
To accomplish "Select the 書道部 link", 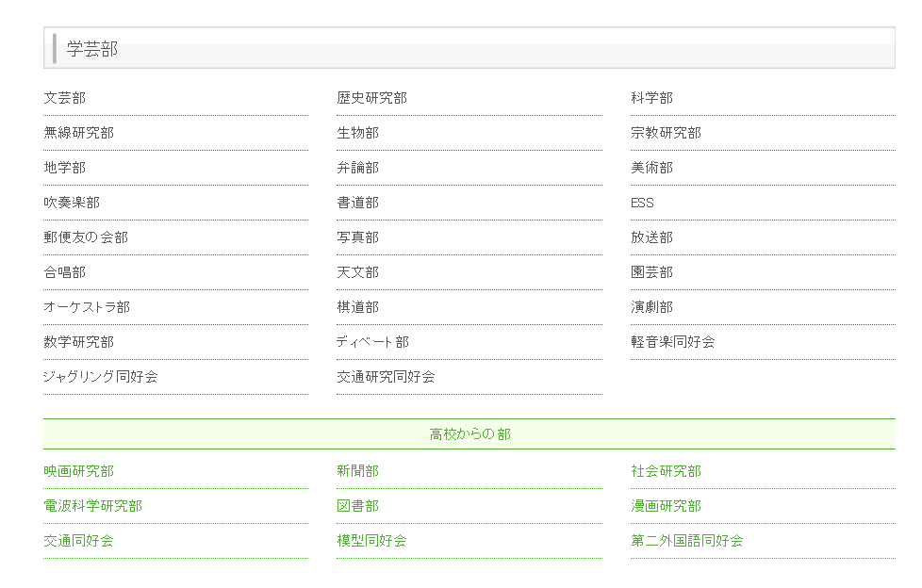I will [x=358, y=203].
